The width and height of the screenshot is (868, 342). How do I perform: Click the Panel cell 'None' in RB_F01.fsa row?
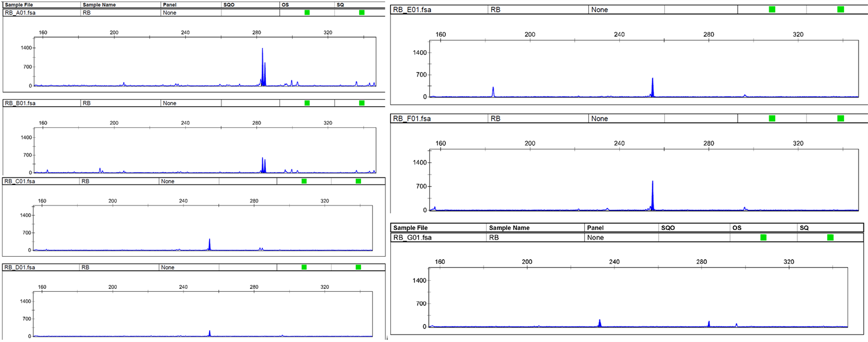point(599,118)
